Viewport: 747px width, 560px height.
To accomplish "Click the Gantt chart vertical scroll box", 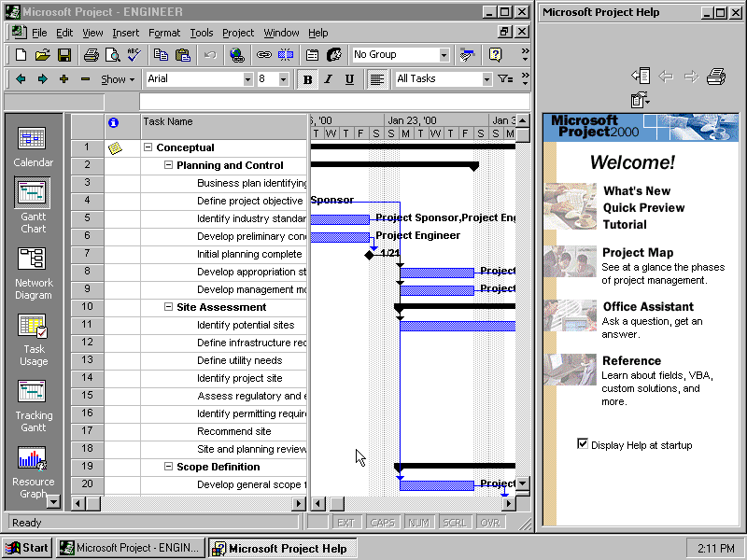I will coord(523,135).
